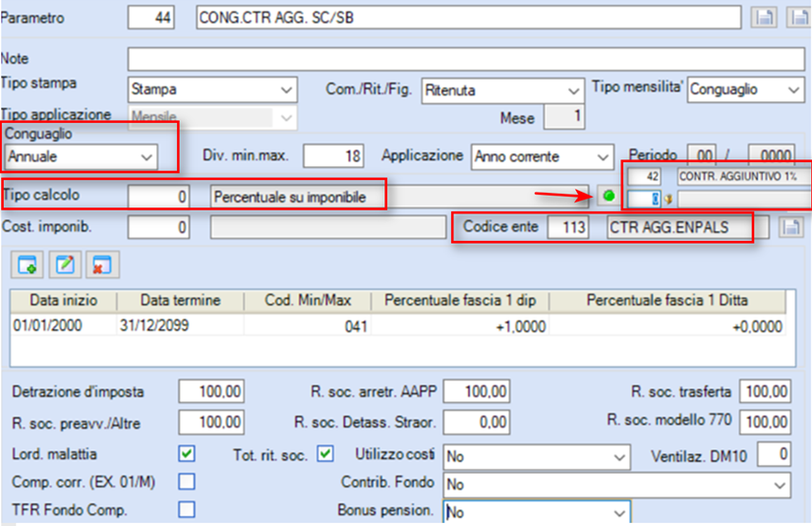Screen dimensions: 812x526
Task: Click the save icon beside CTR AGG.ENPALS
Action: click(791, 227)
